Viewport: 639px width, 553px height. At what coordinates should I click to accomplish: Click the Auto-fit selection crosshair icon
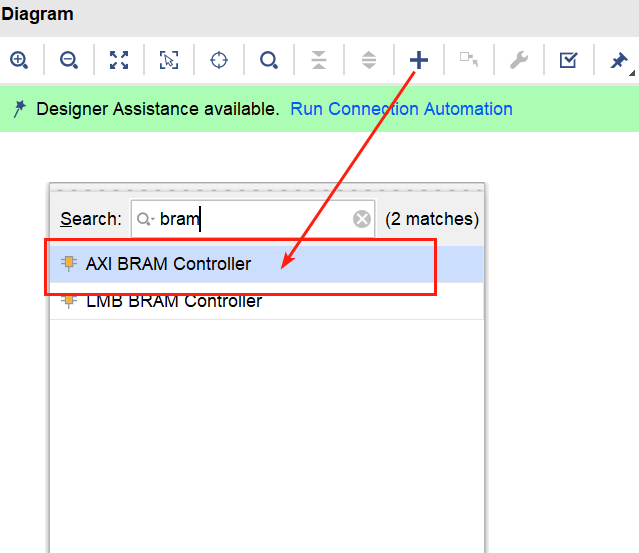pyautogui.click(x=219, y=60)
